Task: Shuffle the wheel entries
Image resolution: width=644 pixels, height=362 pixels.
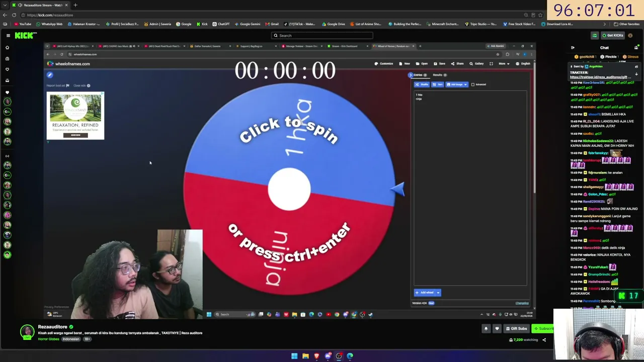Action: click(x=422, y=84)
